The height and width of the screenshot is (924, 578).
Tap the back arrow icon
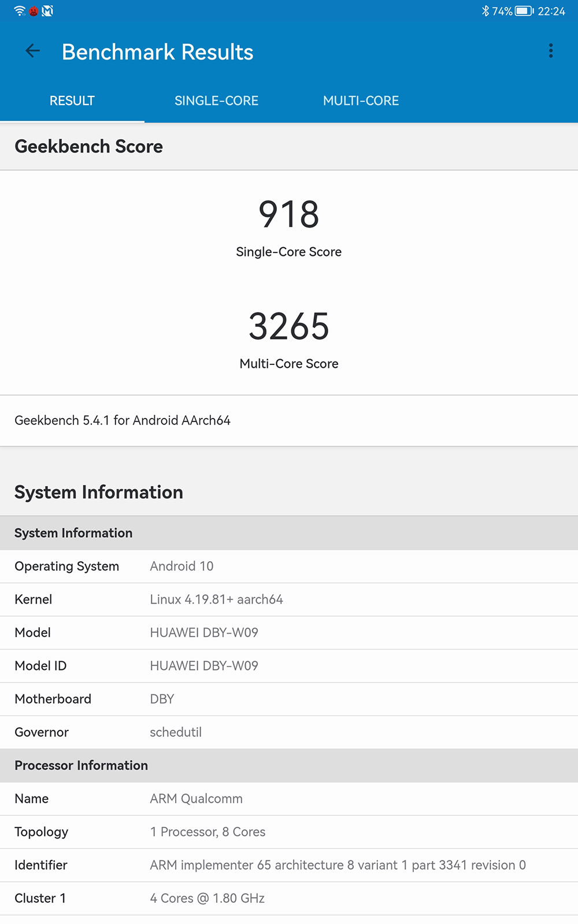point(32,51)
